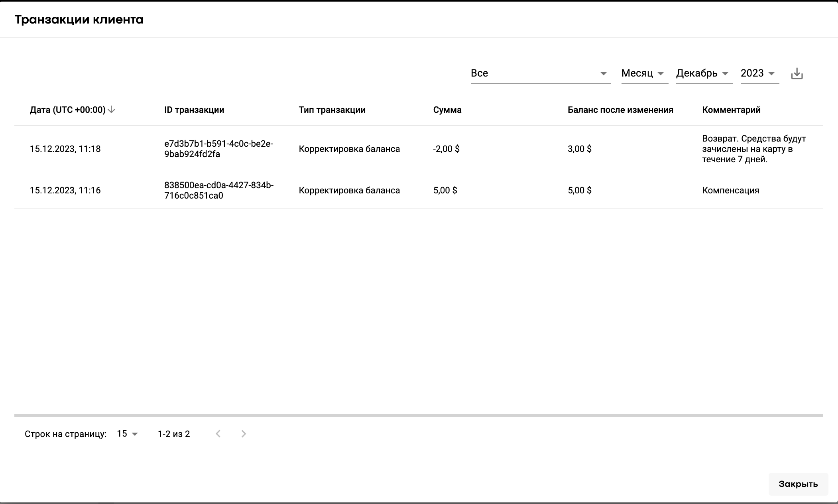Open the 'Декабрь' month selector

(704, 73)
